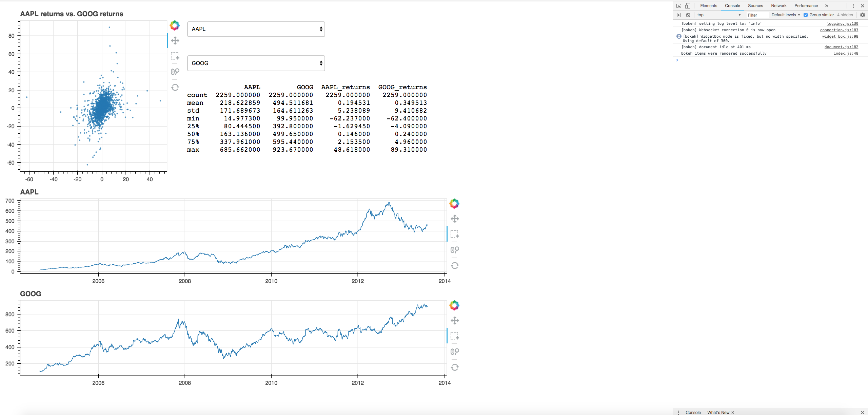
Task: Open the Elements tab in DevTools
Action: pos(709,6)
